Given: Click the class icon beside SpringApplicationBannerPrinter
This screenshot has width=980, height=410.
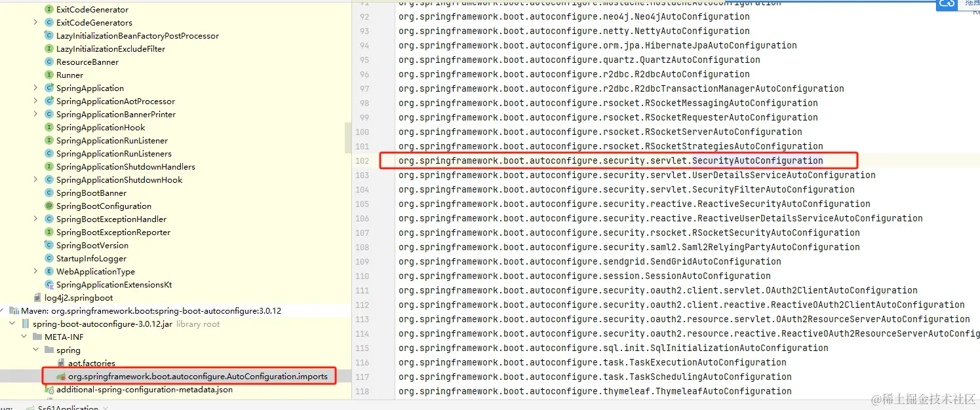Looking at the screenshot, I should tap(49, 115).
